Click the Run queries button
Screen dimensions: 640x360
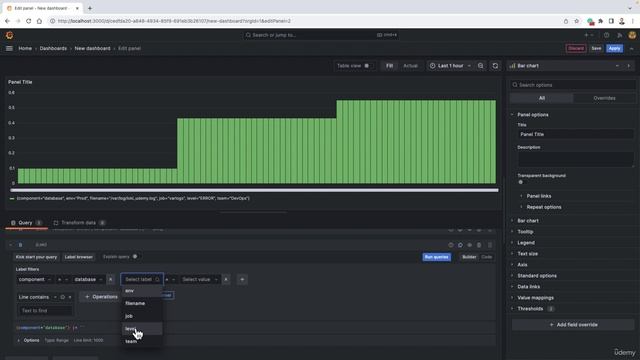[x=436, y=257]
